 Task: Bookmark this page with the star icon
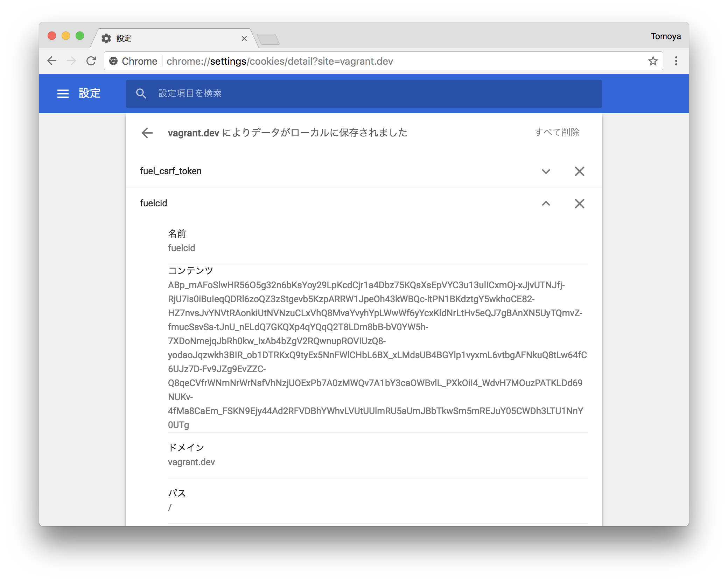pos(652,61)
